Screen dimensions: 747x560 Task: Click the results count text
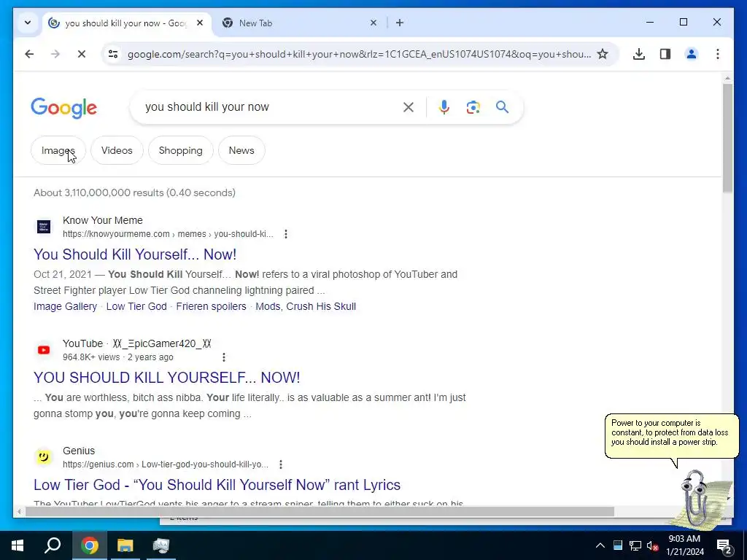[x=134, y=192]
